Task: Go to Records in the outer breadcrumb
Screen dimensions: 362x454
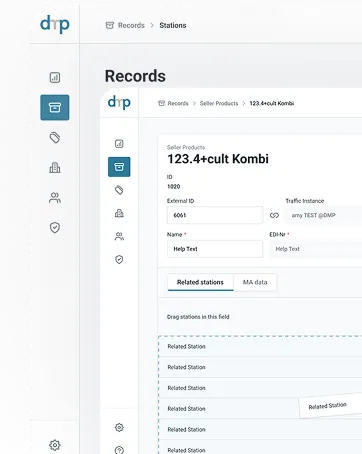Action: click(x=131, y=25)
